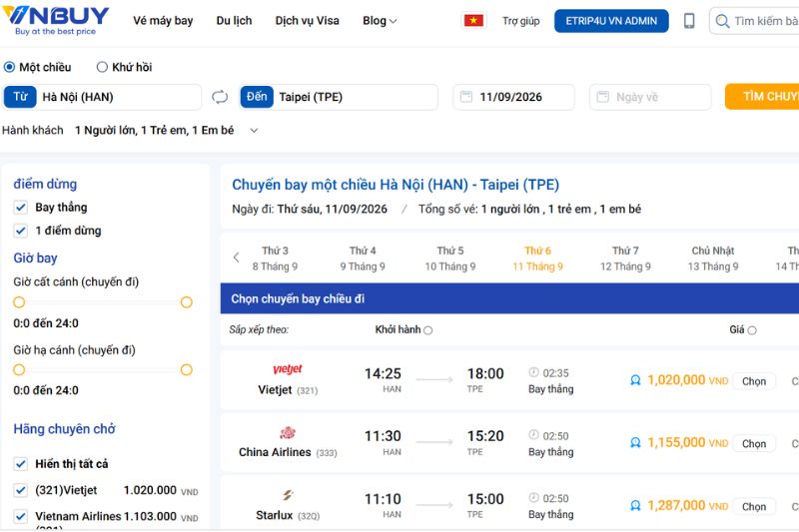Toggle the 1 điểm dừng checkbox
The width and height of the screenshot is (799, 532).
20,231
